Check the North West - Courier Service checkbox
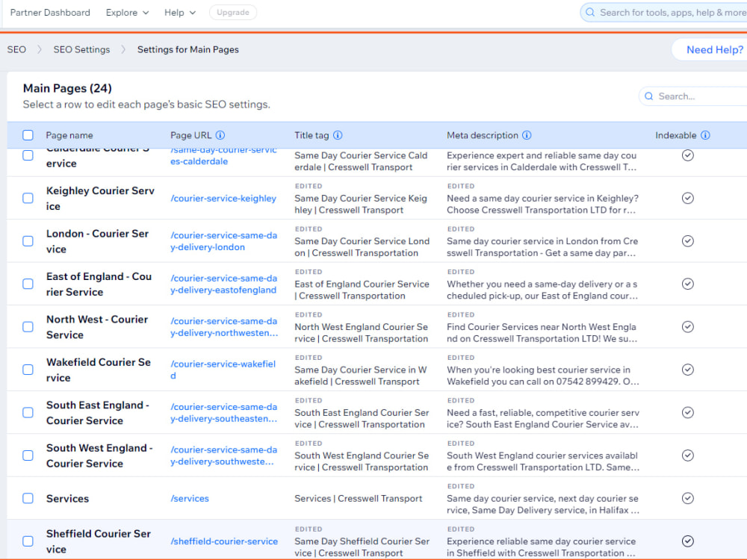The height and width of the screenshot is (560, 747). click(28, 327)
